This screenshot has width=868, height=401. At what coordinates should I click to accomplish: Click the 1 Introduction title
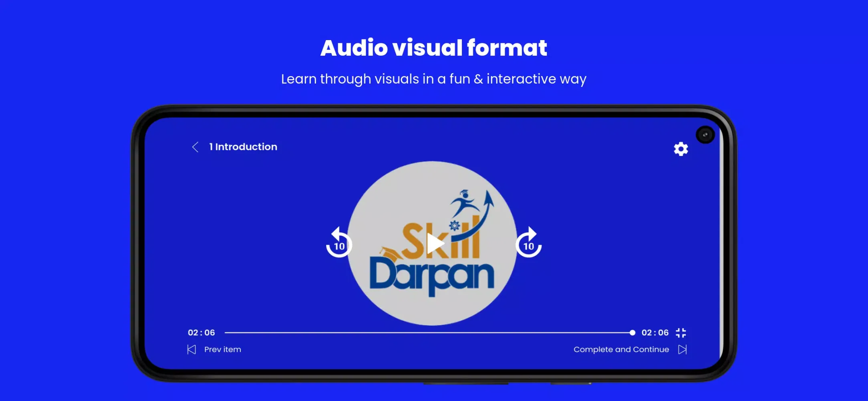pyautogui.click(x=243, y=147)
